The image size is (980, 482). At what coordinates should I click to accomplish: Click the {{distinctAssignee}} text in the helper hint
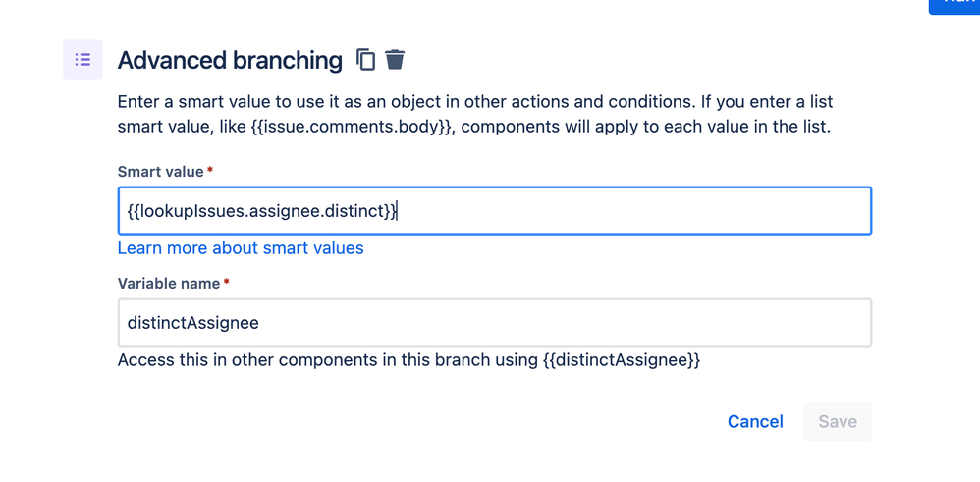(621, 360)
